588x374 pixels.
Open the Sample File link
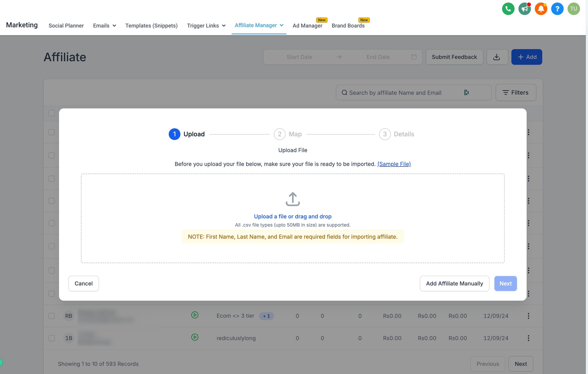point(394,164)
